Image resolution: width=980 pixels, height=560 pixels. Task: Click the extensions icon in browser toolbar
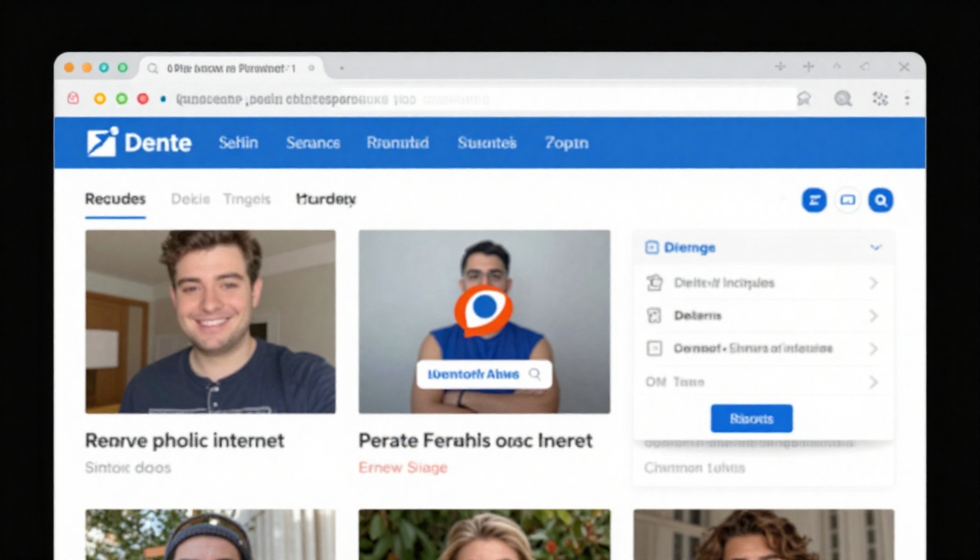880,99
